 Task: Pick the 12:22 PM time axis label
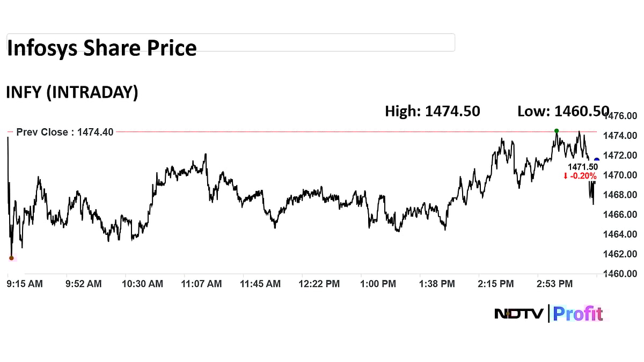(x=319, y=284)
